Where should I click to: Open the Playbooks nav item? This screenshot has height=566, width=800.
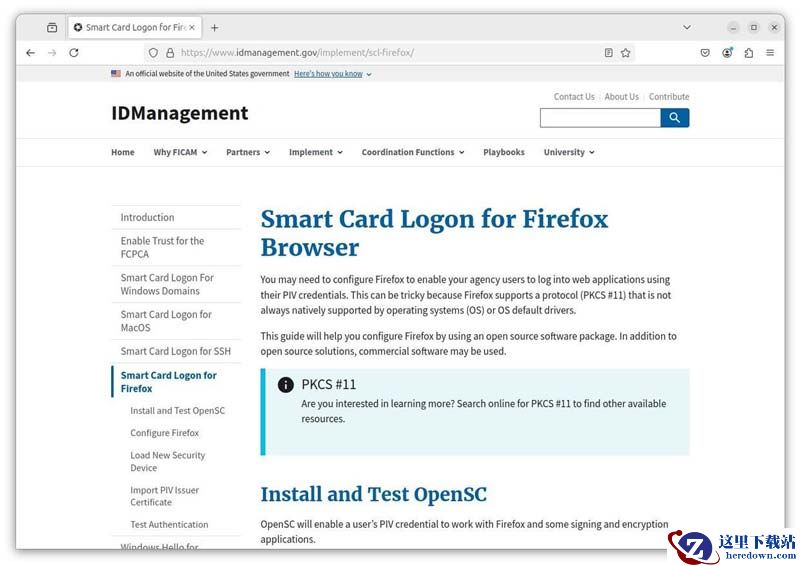point(504,152)
